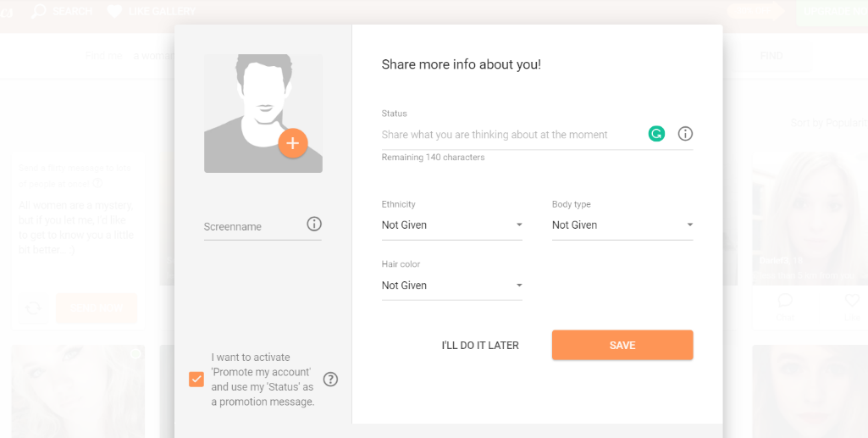
Task: Click the Find button behind the dialog
Action: 771,56
